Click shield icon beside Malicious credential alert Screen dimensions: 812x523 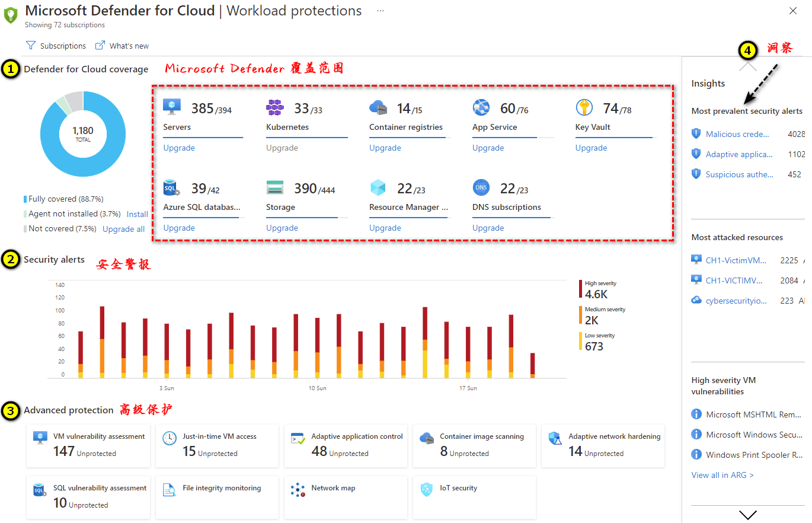click(x=696, y=134)
